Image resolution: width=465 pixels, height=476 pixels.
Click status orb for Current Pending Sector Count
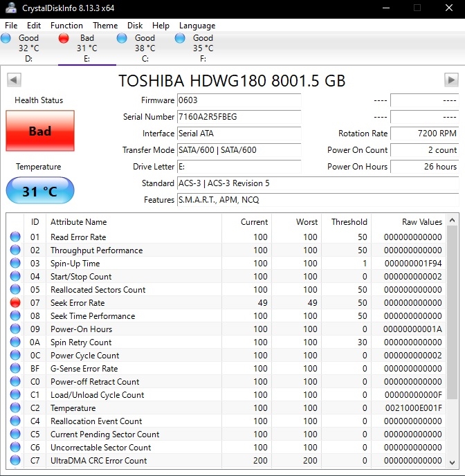pyautogui.click(x=15, y=434)
